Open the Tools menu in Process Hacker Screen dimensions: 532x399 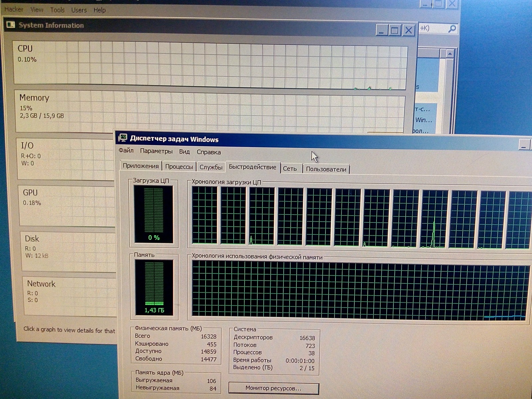pos(57,10)
